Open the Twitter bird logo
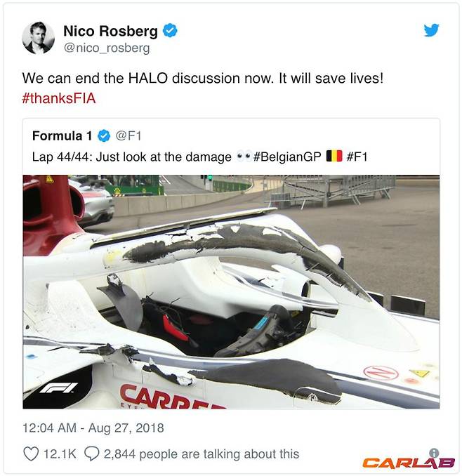 click(x=431, y=30)
